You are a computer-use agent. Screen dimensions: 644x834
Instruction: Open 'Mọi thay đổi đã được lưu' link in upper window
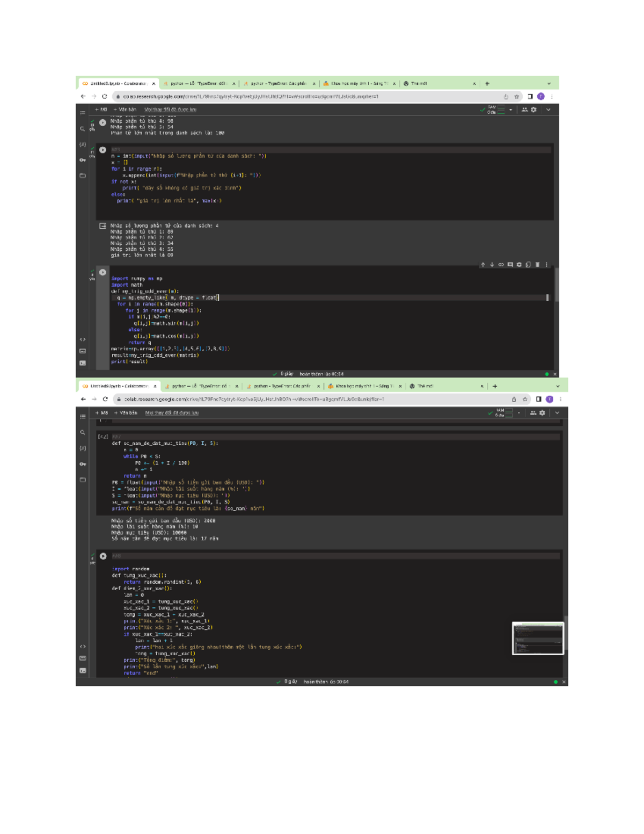point(170,110)
